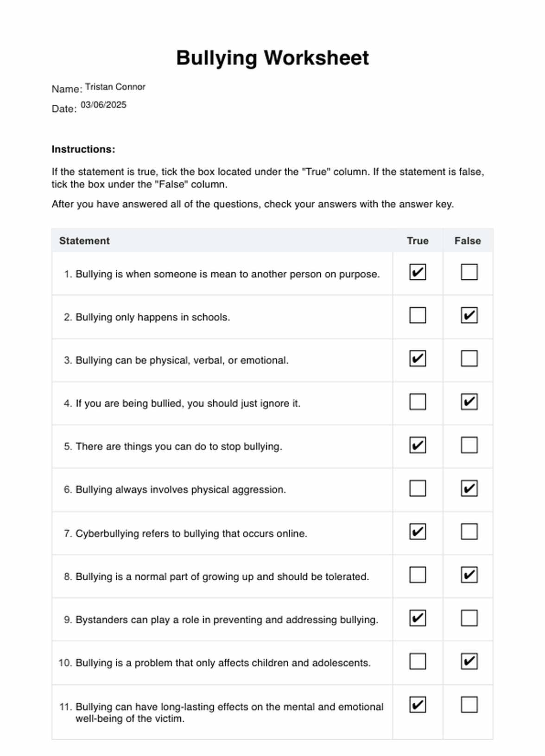Viewport: 545px width, 756px height.
Task: Toggle True checkbox for statement 3
Action: click(x=418, y=359)
